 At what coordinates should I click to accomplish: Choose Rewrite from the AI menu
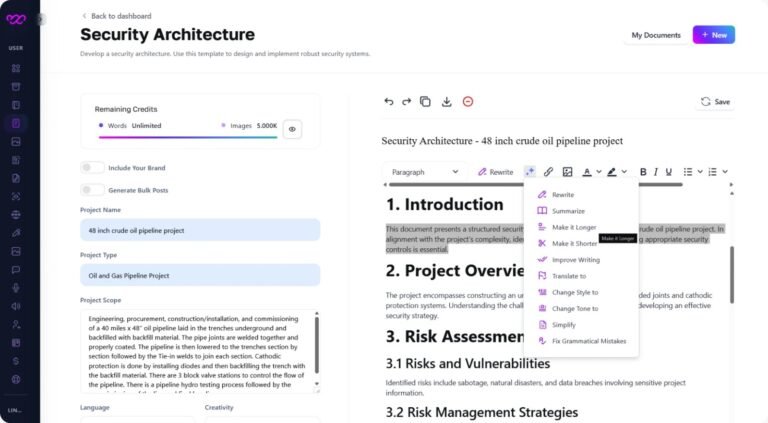pyautogui.click(x=581, y=194)
